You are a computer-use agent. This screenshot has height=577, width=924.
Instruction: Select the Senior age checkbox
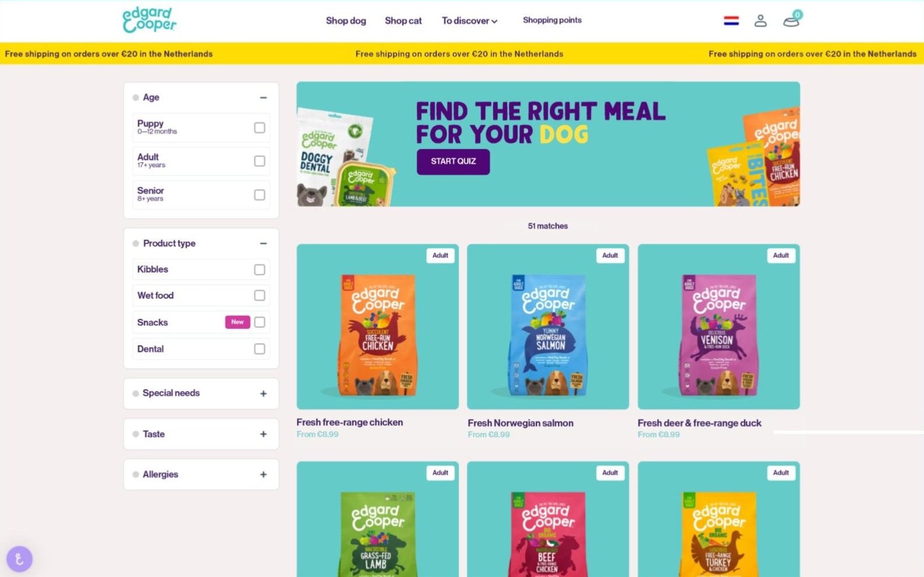(260, 195)
